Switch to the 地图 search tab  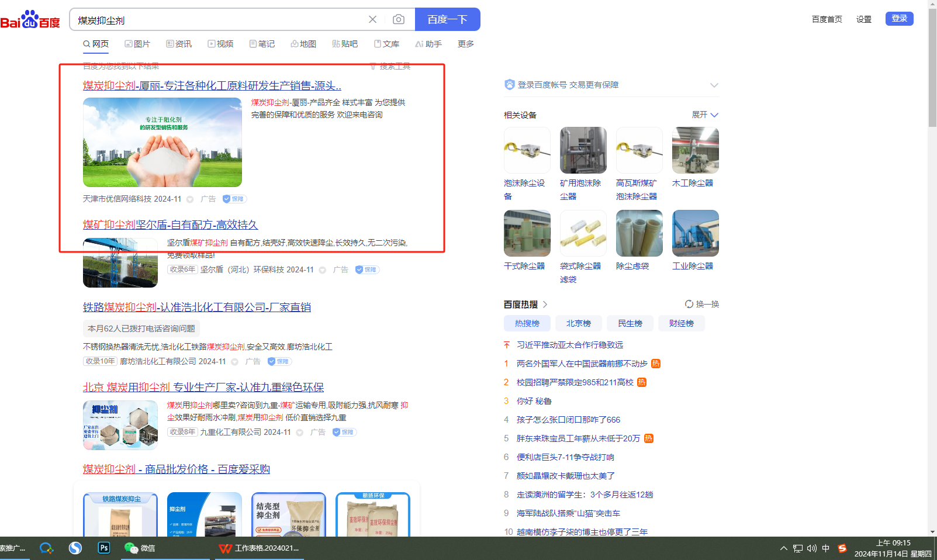(x=303, y=44)
